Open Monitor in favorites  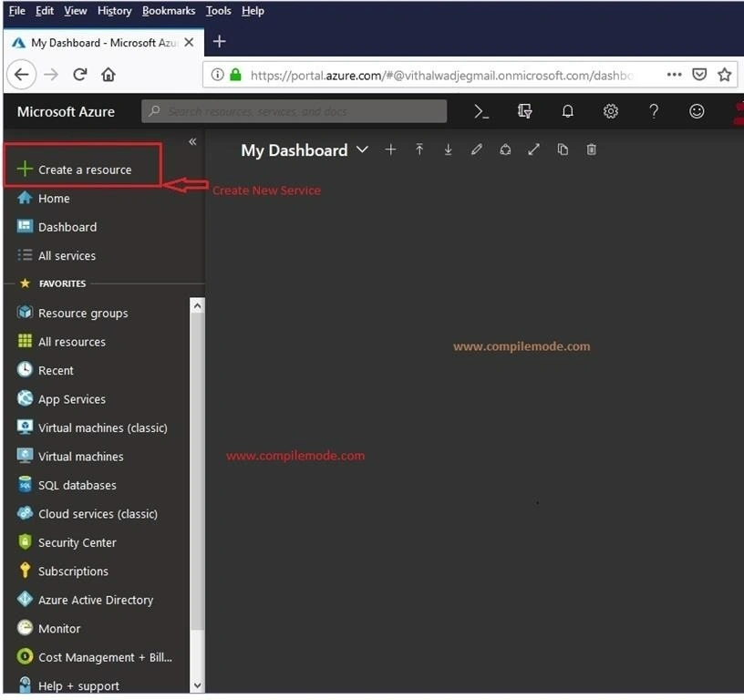[x=48, y=628]
